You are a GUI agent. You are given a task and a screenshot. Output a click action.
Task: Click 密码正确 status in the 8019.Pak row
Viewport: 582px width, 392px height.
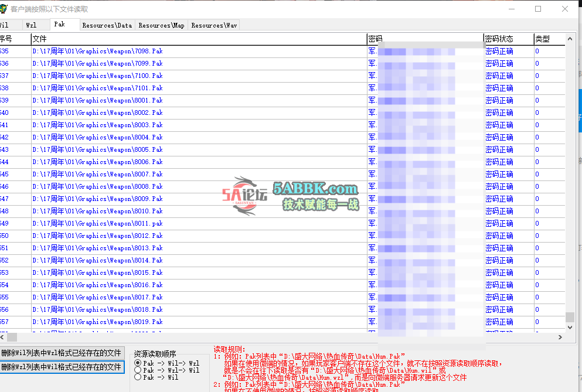(499, 322)
